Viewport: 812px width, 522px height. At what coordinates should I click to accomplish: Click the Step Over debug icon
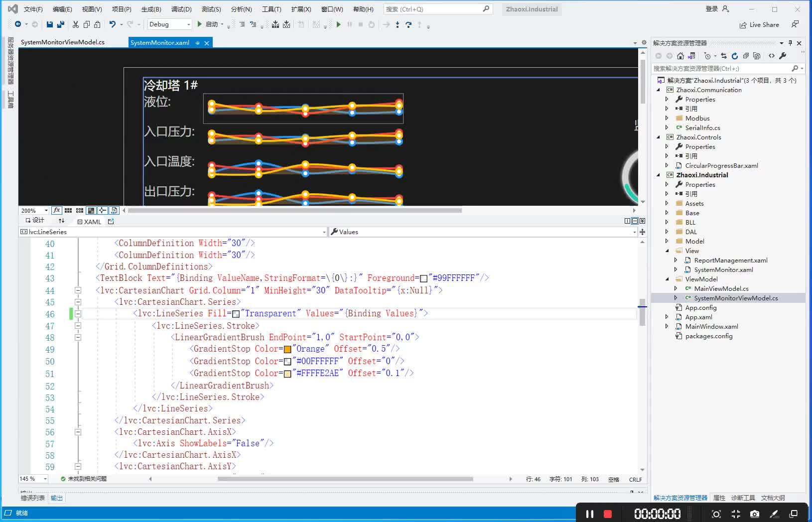pyautogui.click(x=408, y=24)
